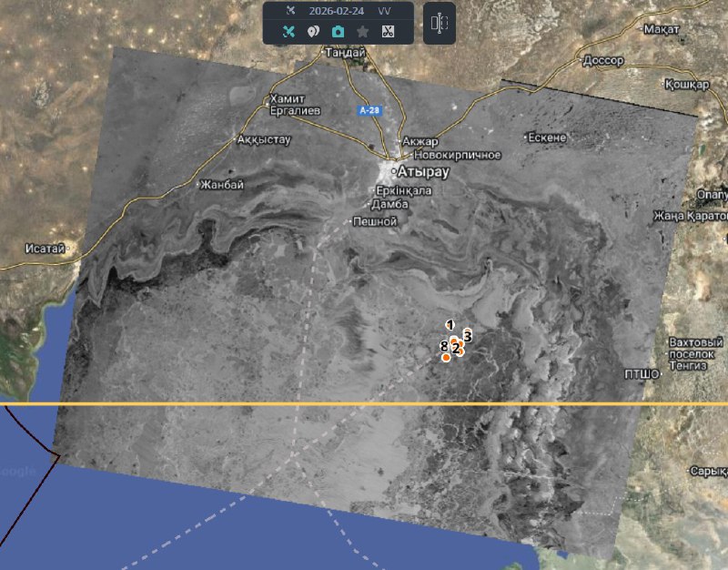Click the overlapping location pins icon
Image resolution: width=728 pixels, height=570 pixels.
[x=311, y=31]
